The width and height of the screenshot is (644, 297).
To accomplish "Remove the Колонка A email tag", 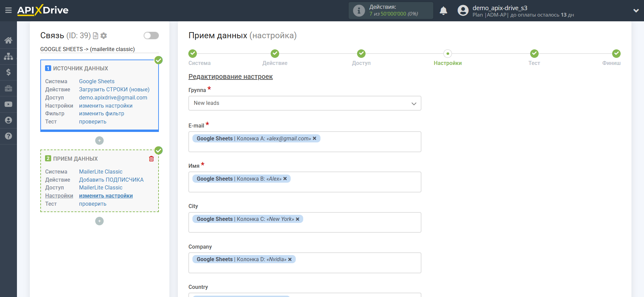I will (x=314, y=138).
